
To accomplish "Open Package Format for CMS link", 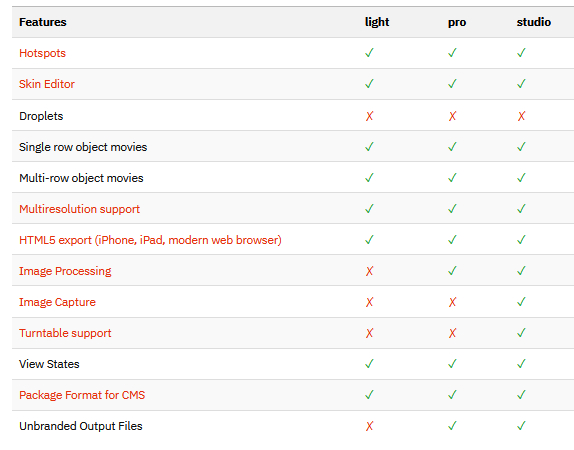I will pyautogui.click(x=82, y=395).
